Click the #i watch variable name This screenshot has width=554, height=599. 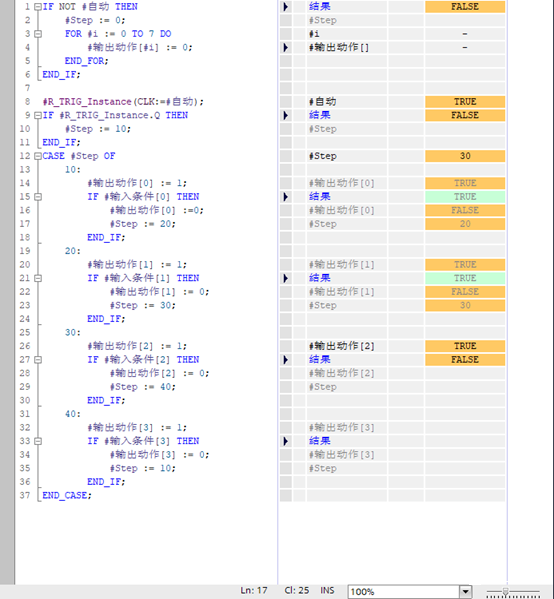(x=314, y=34)
